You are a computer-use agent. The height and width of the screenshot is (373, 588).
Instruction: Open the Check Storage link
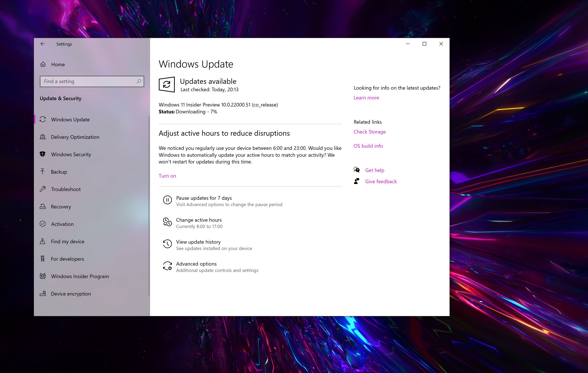click(x=369, y=132)
